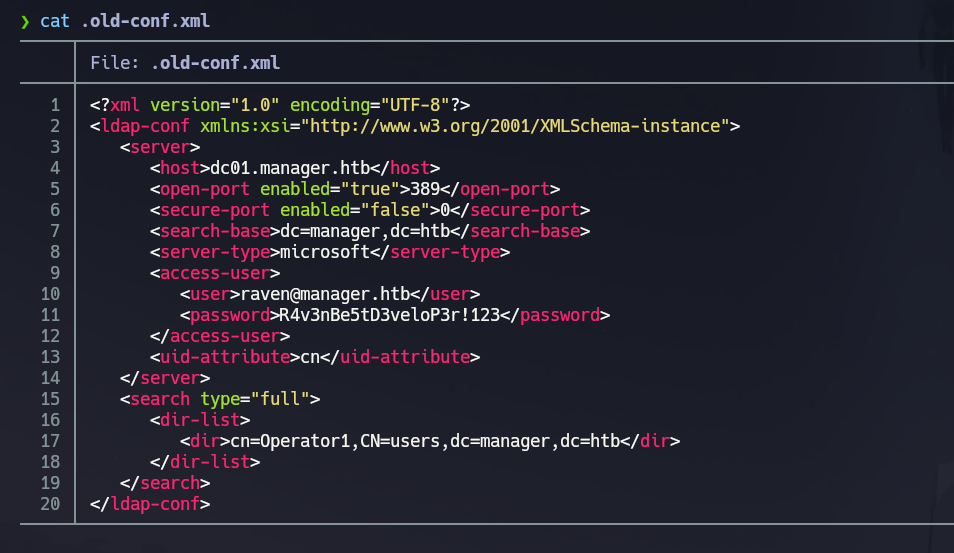Screen dimensions: 954x553
Task: Click the closing 'ldap-conf' tag on line 20
Action: pyautogui.click(x=150, y=504)
